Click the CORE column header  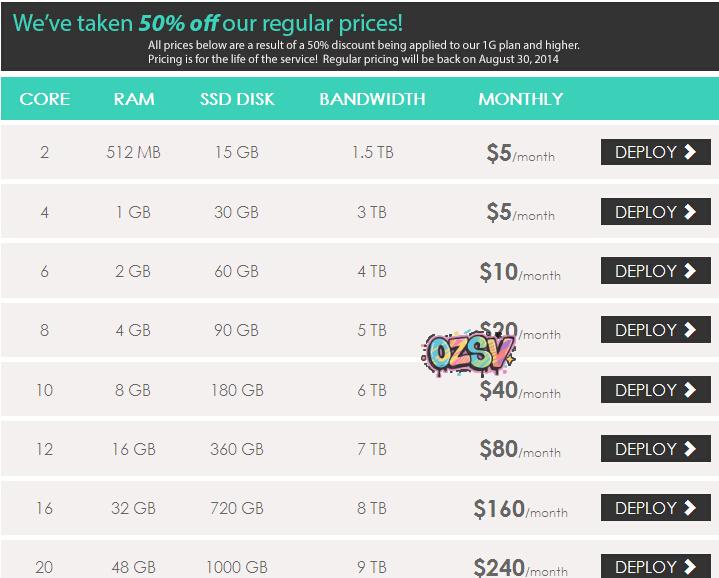pos(45,99)
